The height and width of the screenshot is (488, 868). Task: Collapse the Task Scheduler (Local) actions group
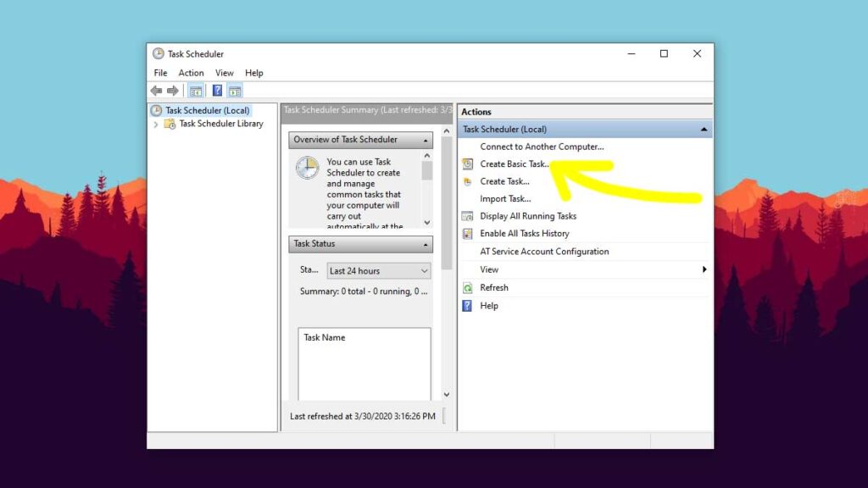click(704, 130)
